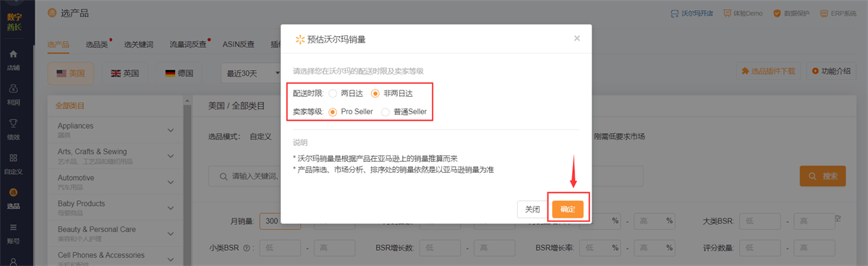
Task: Open the 选品 sidebar icon
Action: (x=14, y=192)
